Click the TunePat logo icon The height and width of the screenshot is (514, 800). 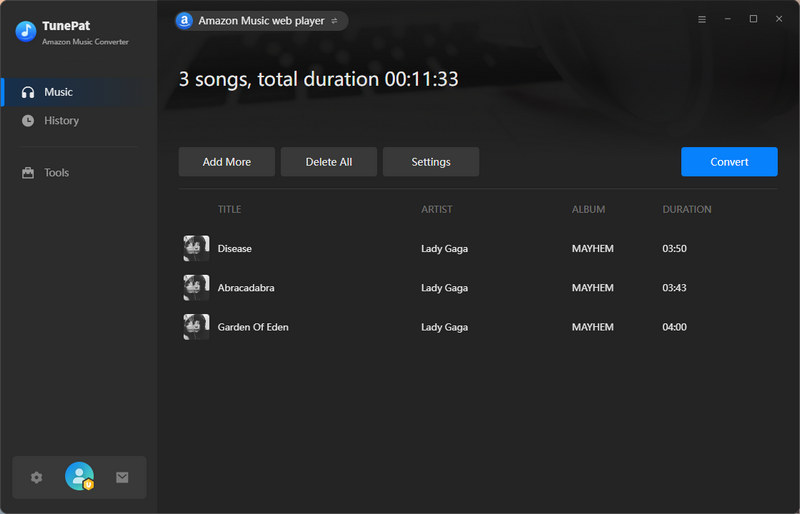click(26, 31)
